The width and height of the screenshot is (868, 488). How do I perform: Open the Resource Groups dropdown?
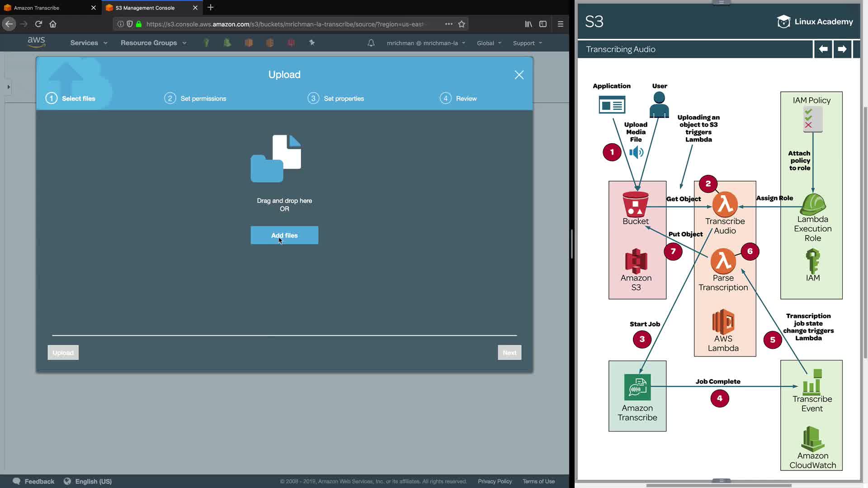coord(153,43)
